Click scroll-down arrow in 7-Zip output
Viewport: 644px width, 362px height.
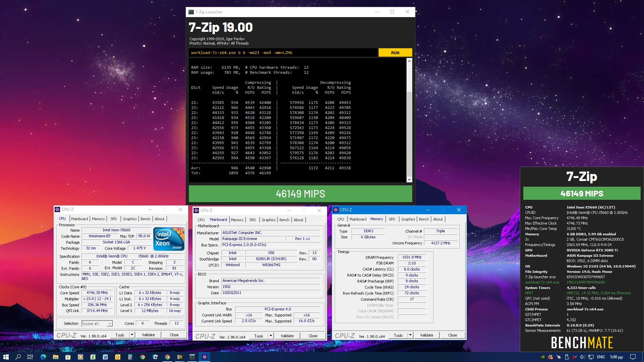(409, 180)
